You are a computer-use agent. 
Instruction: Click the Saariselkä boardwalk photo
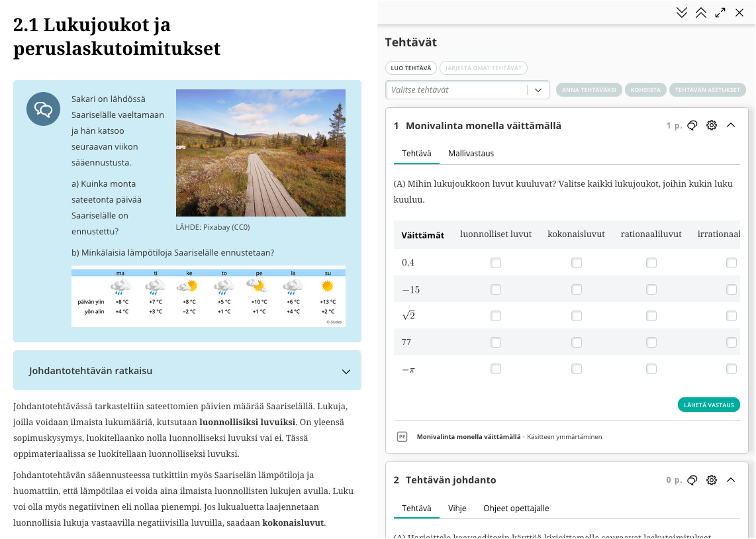261,153
